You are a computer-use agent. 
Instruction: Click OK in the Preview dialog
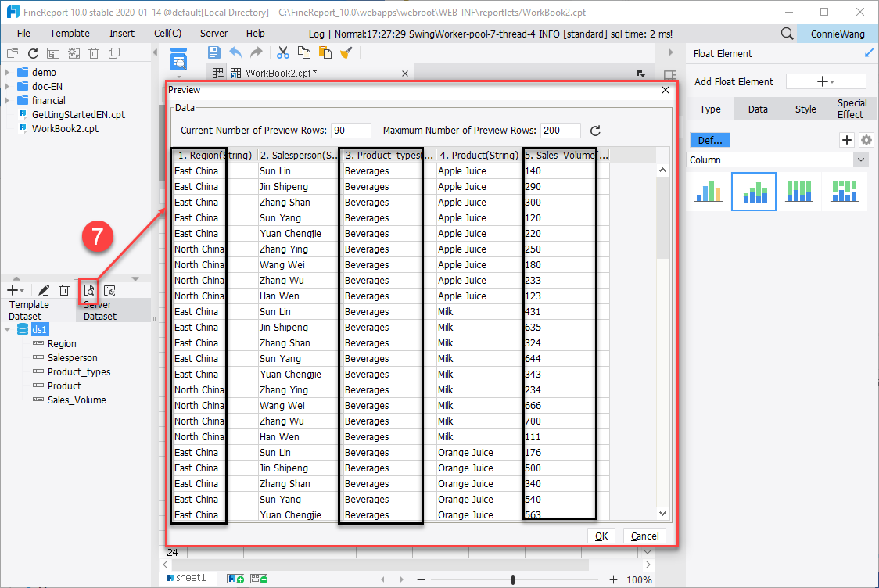(x=601, y=536)
